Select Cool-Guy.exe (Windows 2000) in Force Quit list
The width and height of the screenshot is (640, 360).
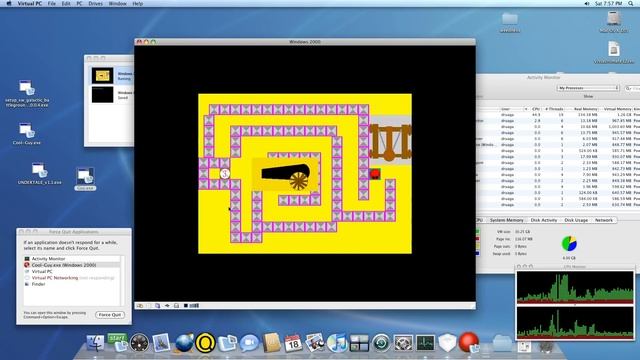coord(72,265)
